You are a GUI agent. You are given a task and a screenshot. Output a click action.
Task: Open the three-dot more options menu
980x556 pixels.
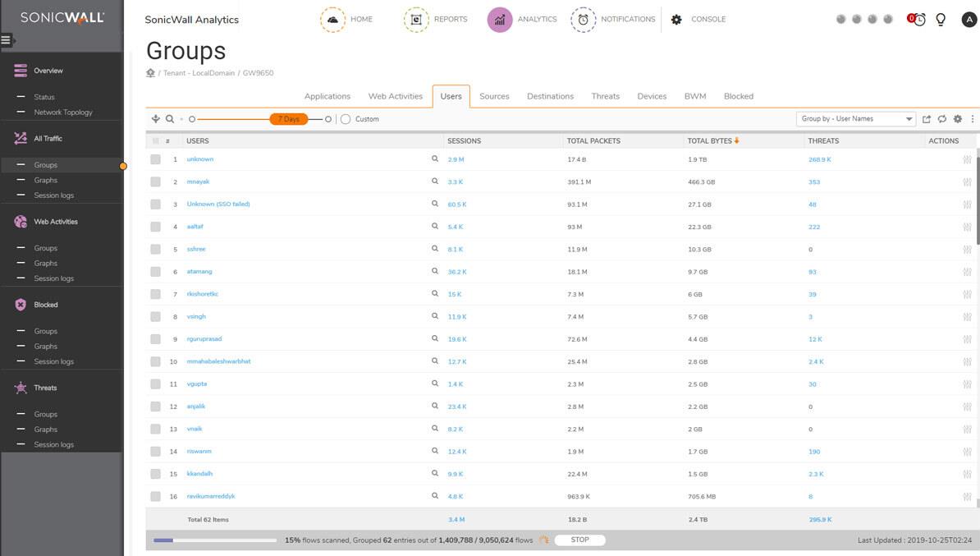click(x=973, y=119)
